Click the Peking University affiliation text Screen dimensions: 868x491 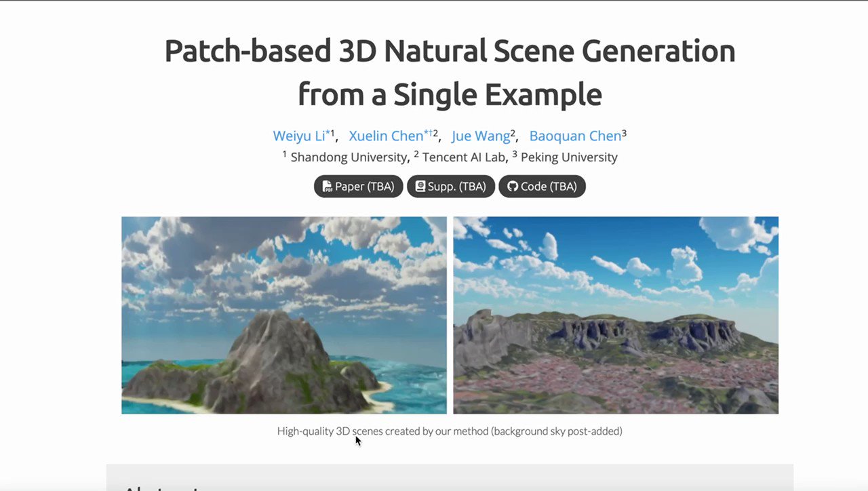tap(569, 157)
